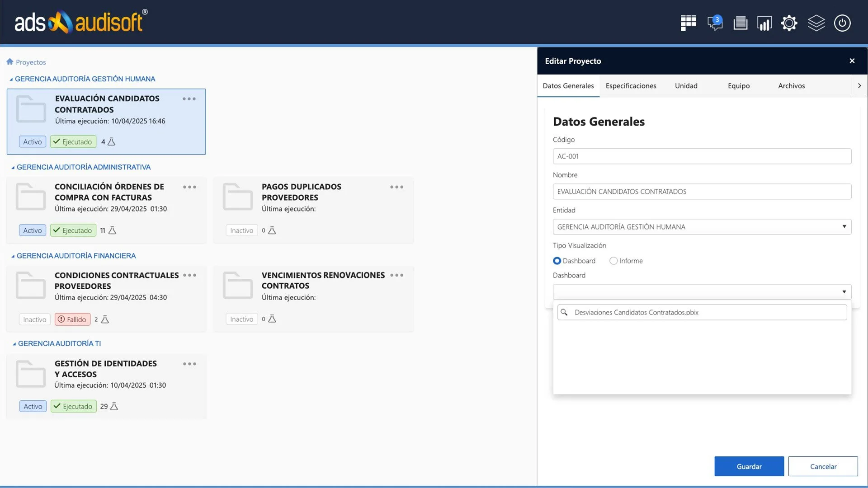The image size is (868, 488).
Task: Collapse Gerencia Auditoría Financiera group
Action: [x=13, y=256]
